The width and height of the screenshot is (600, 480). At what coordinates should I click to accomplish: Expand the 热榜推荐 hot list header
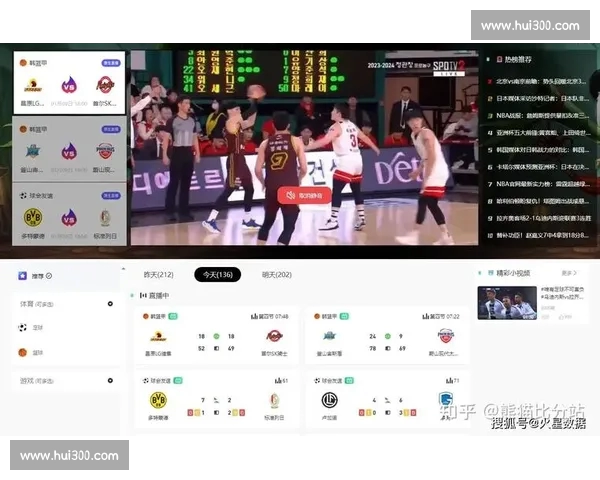(x=517, y=60)
